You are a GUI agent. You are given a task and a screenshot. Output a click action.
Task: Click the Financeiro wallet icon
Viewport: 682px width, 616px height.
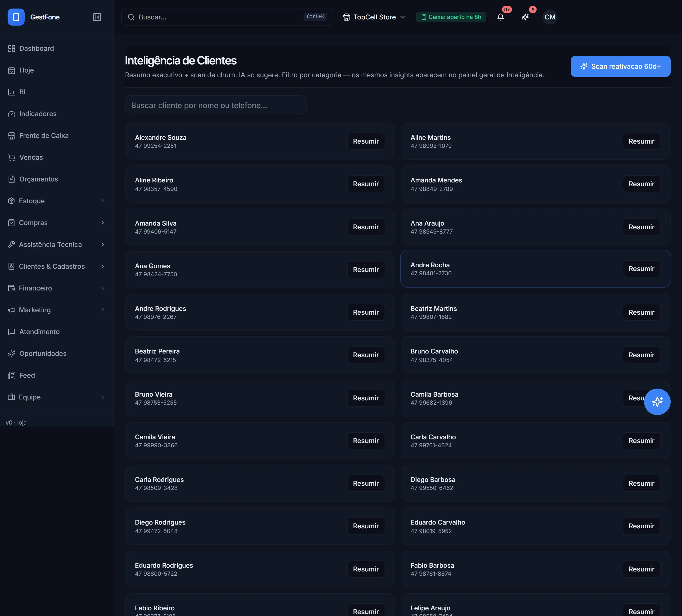pos(12,288)
